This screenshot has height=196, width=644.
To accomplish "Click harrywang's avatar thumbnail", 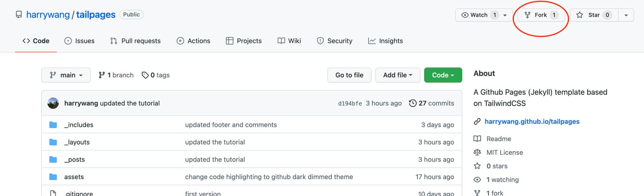I will click(53, 103).
